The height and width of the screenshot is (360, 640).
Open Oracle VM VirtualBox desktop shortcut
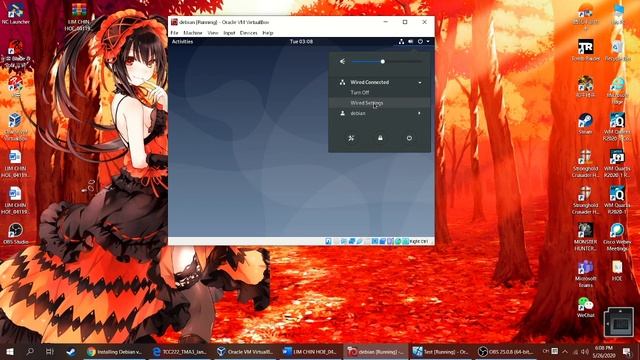pos(16,127)
